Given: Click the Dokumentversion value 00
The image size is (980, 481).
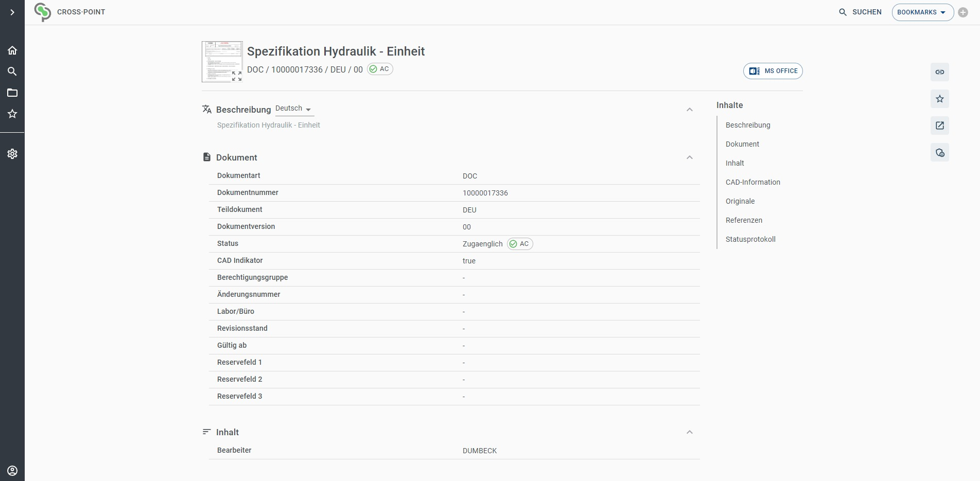Looking at the screenshot, I should [467, 227].
